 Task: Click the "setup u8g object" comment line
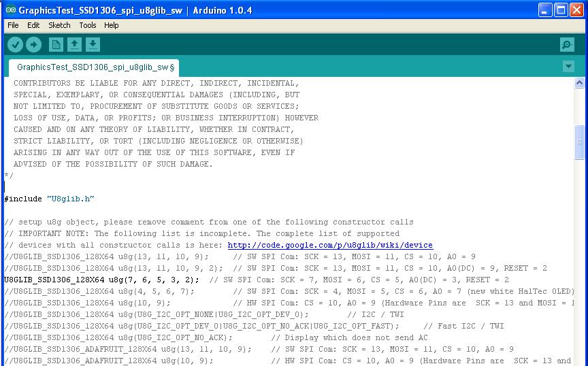coord(209,222)
